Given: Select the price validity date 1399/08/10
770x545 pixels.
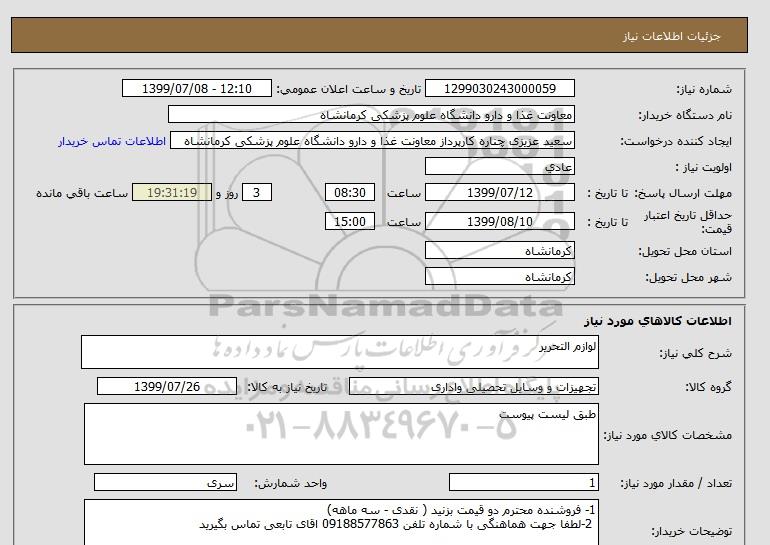Looking at the screenshot, I should point(499,221).
